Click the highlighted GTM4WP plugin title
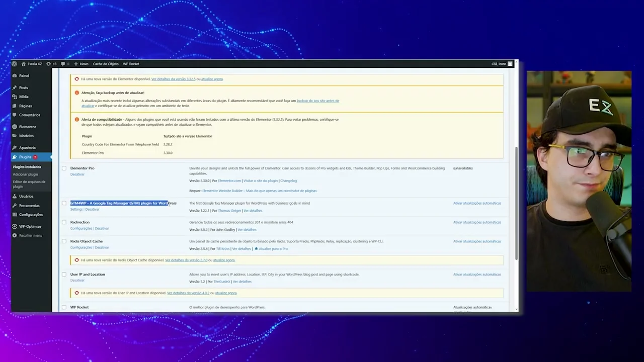Screen dimensions: 644x362 [x=123, y=203]
